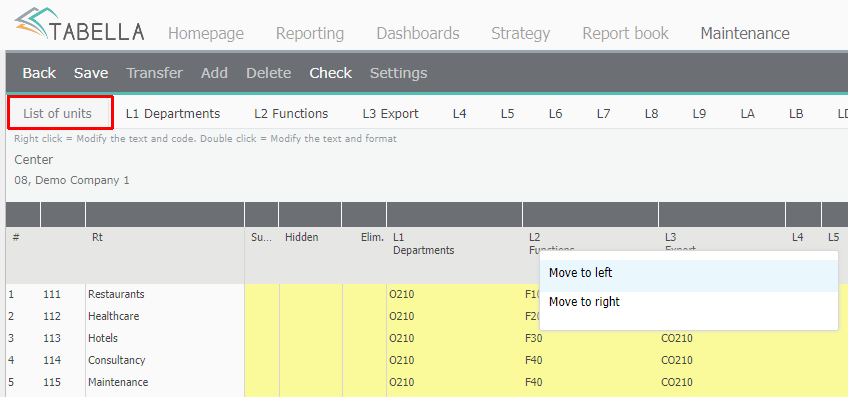Click unit code 111
Image resolution: width=848 pixels, height=397 pixels.
(x=52, y=294)
